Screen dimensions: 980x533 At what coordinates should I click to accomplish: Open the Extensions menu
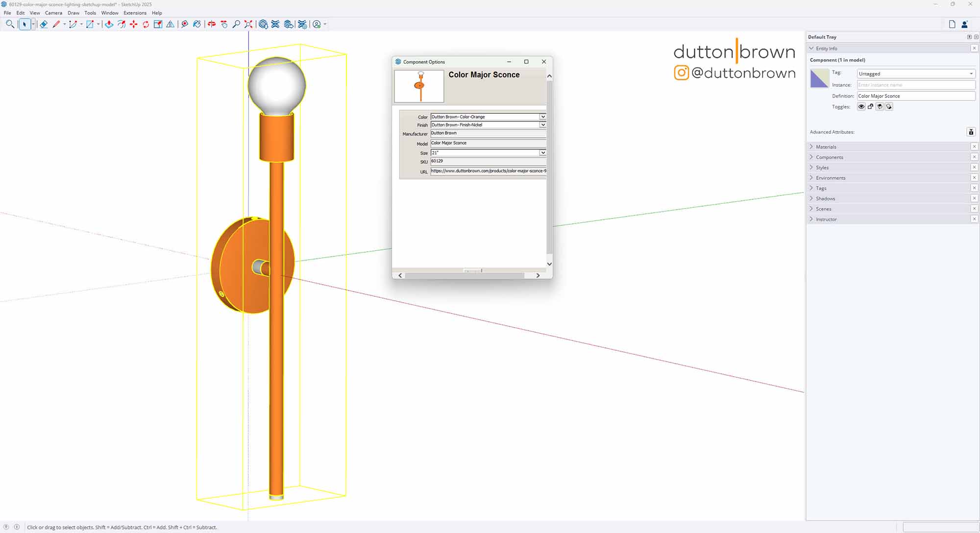click(x=135, y=13)
